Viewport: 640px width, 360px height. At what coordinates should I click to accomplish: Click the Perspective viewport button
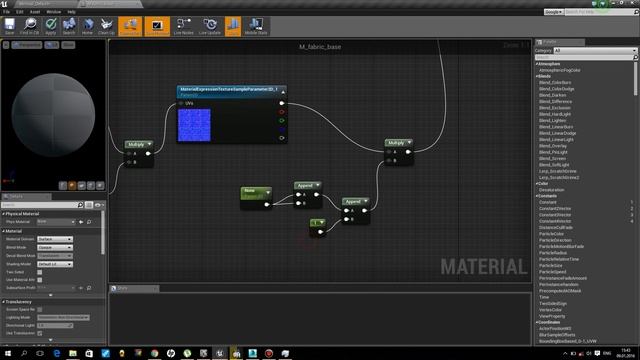[x=27, y=45]
